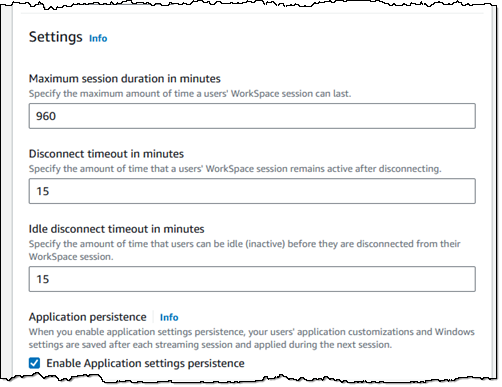502x387 pixels.
Task: Uncheck Enable Application settings persistence checkbox
Action: coord(34,363)
